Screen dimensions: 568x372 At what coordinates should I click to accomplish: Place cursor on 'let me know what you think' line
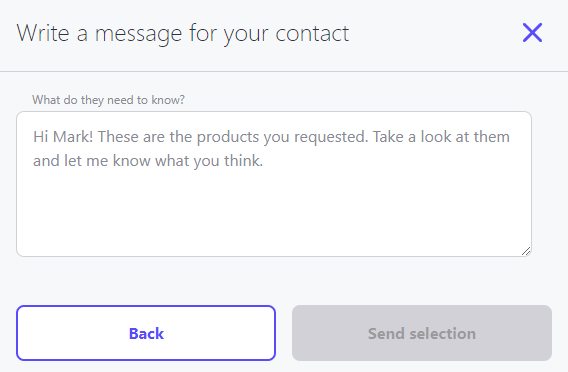[x=148, y=160]
